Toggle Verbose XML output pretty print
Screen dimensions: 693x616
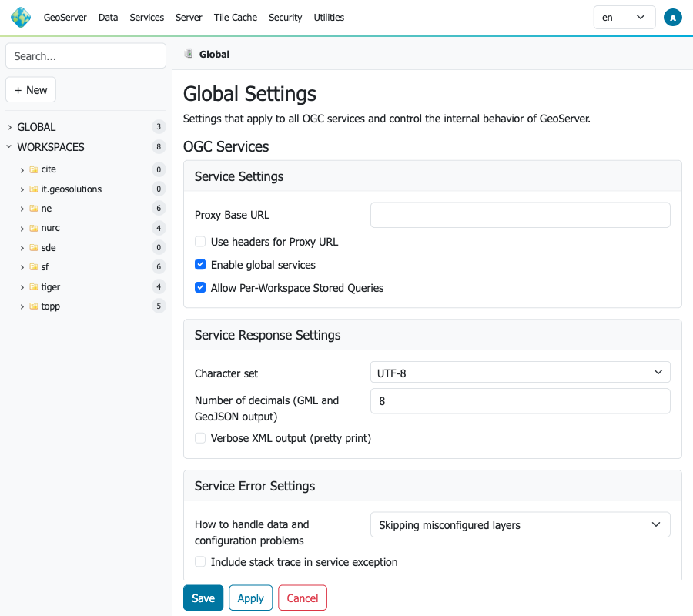pyautogui.click(x=200, y=438)
